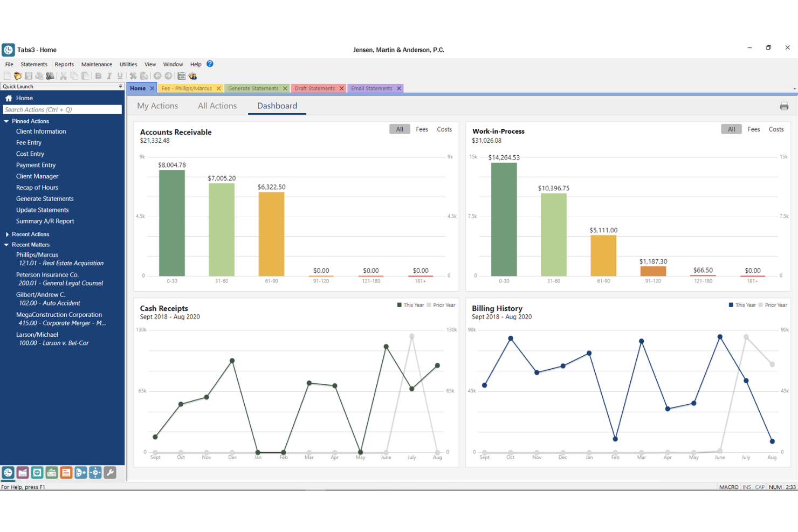The image size is (798, 532).
Task: Open Recap of Hours pinned action
Action: (x=37, y=188)
